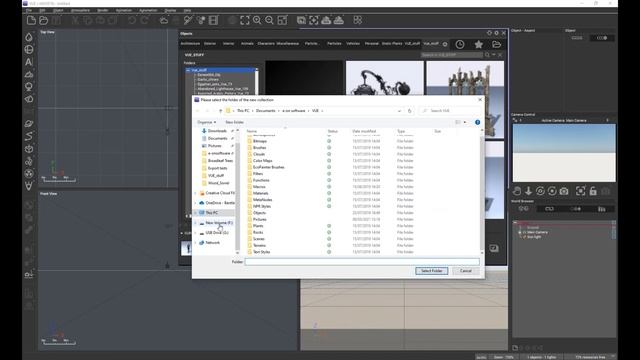Click the pan hand icon in Camera Control

pos(517,191)
